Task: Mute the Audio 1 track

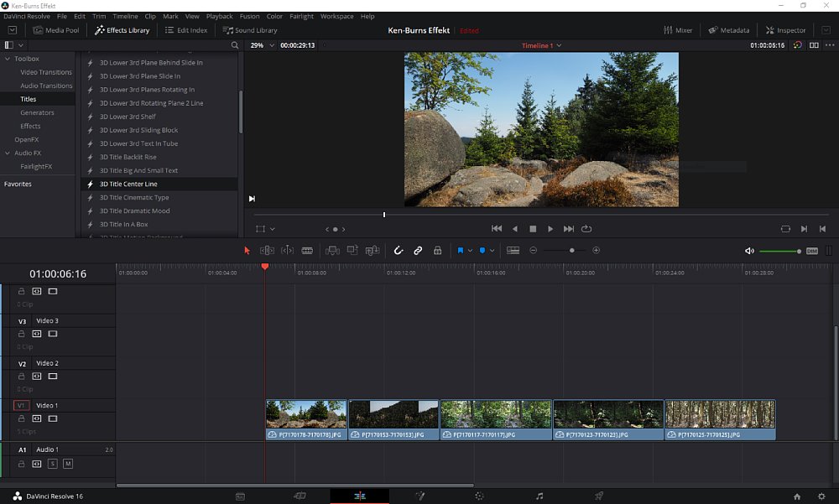Action: click(x=68, y=464)
